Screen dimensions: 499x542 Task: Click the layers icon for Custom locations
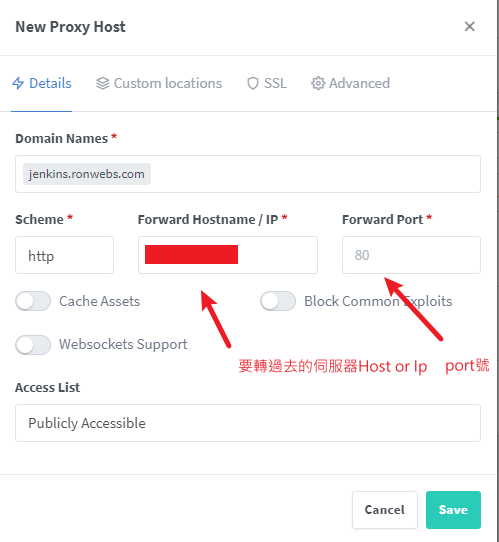click(x=103, y=83)
